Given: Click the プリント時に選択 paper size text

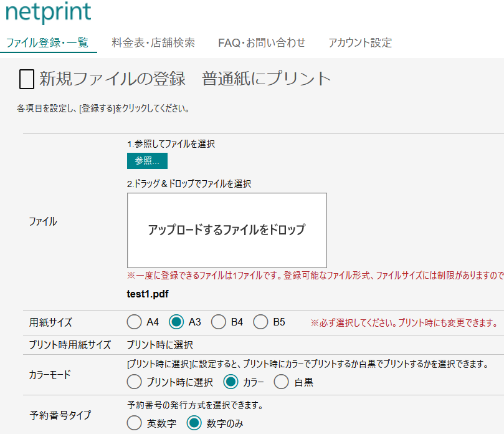Looking at the screenshot, I should pyautogui.click(x=160, y=345).
